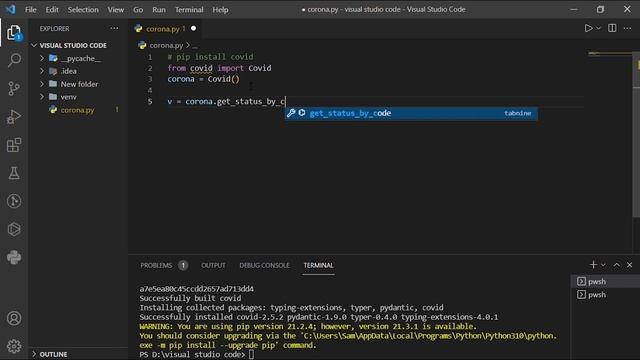Click the unsaved dot on corona.py tab
640x360 pixels.
(x=193, y=29)
